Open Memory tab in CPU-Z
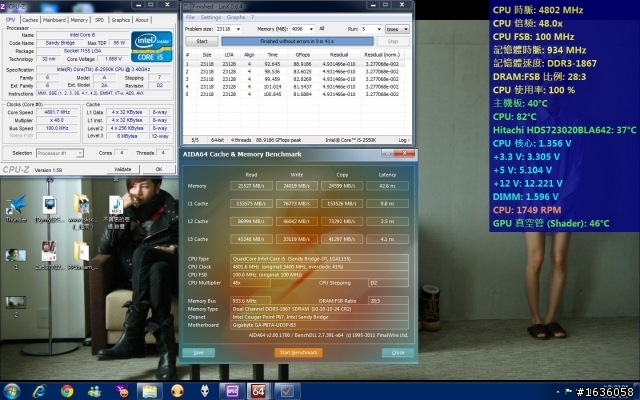Screen dimensions: 640x400 coord(79,20)
